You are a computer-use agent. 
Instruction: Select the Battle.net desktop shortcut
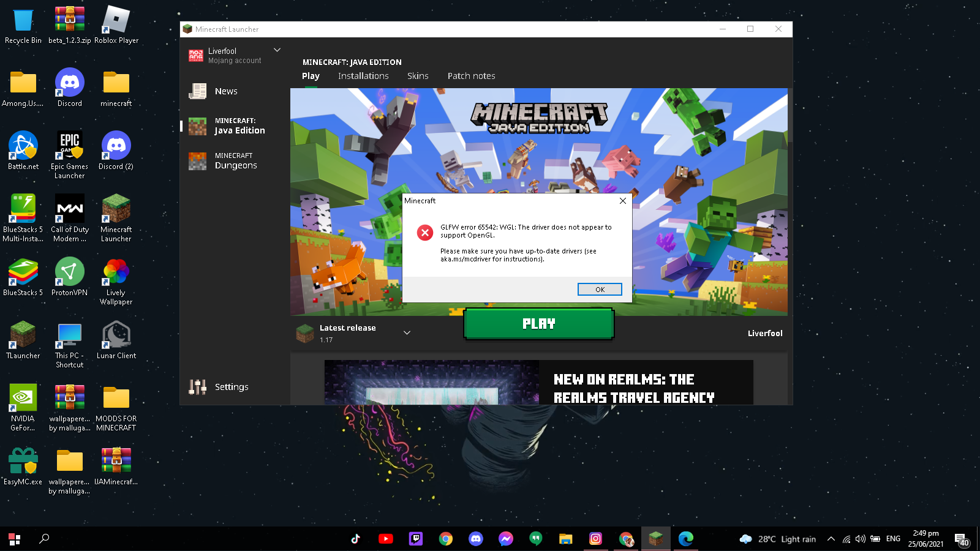23,151
